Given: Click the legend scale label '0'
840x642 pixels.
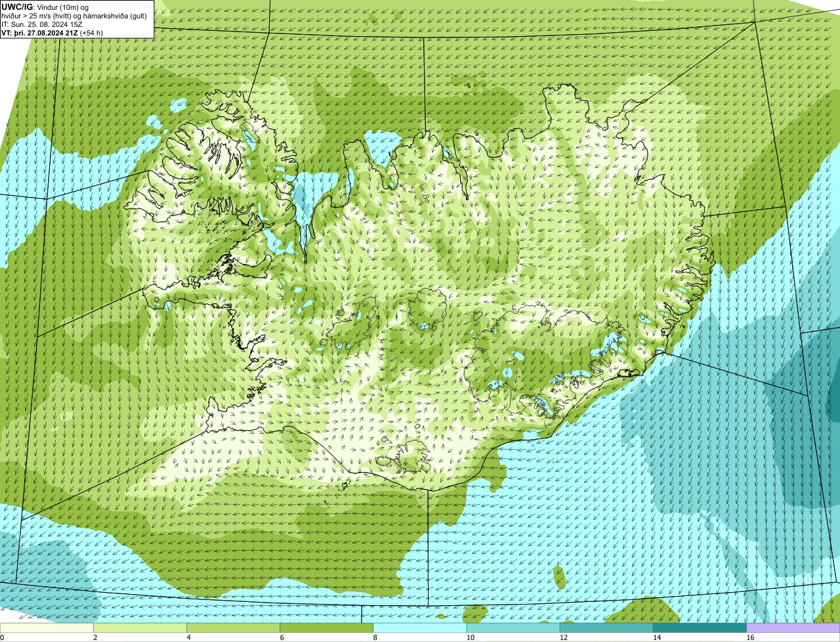Looking at the screenshot, I should click(2, 637).
